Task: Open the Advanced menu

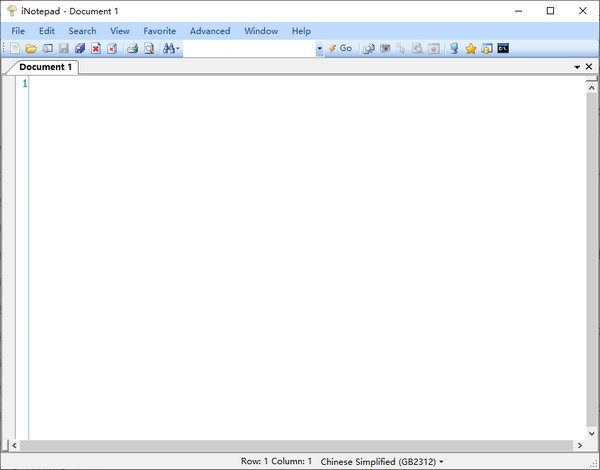Action: coord(210,31)
